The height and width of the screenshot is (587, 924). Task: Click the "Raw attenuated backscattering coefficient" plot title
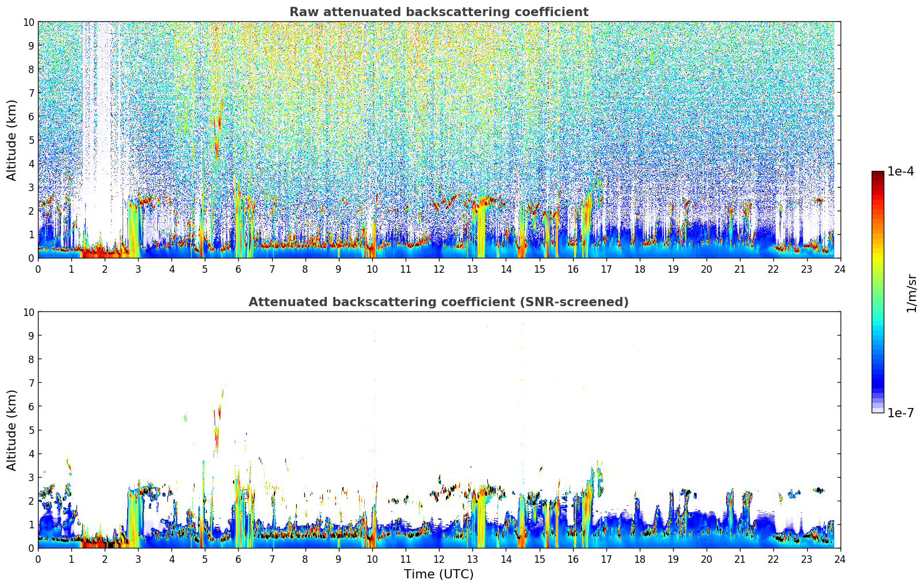point(438,12)
